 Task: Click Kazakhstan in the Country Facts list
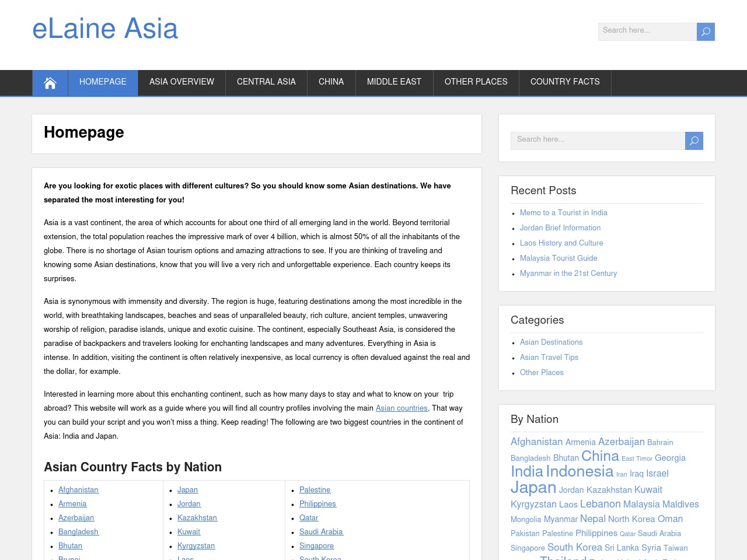click(197, 518)
